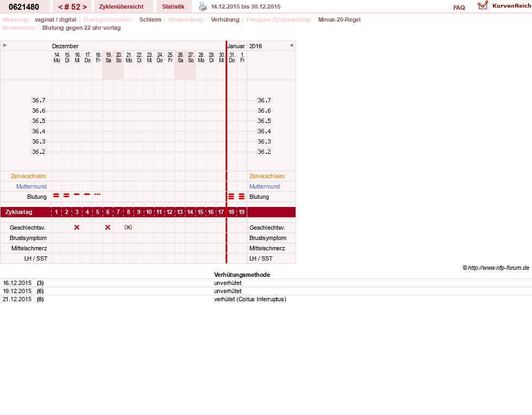This screenshot has width=532, height=415.
Task: Select cycle day 14 in Zyklustag row
Action: pyautogui.click(x=190, y=212)
